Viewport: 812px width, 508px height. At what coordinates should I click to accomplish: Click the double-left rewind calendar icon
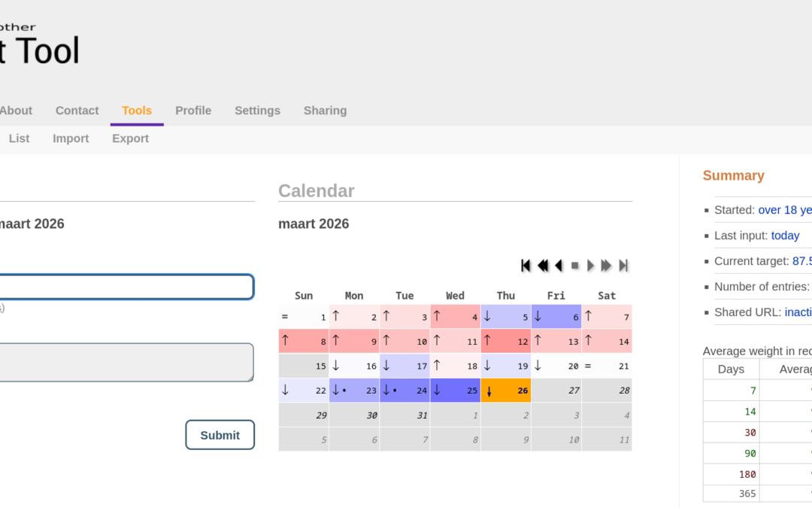click(x=542, y=266)
